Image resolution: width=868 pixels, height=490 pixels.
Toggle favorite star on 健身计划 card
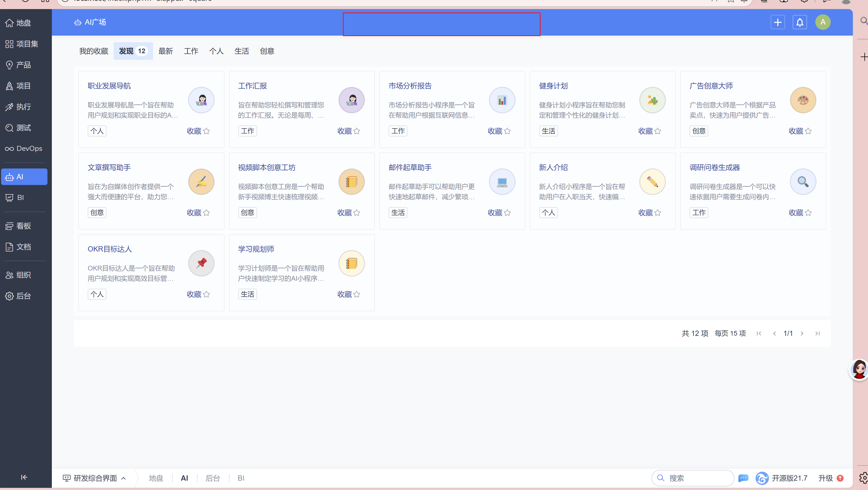(x=657, y=131)
